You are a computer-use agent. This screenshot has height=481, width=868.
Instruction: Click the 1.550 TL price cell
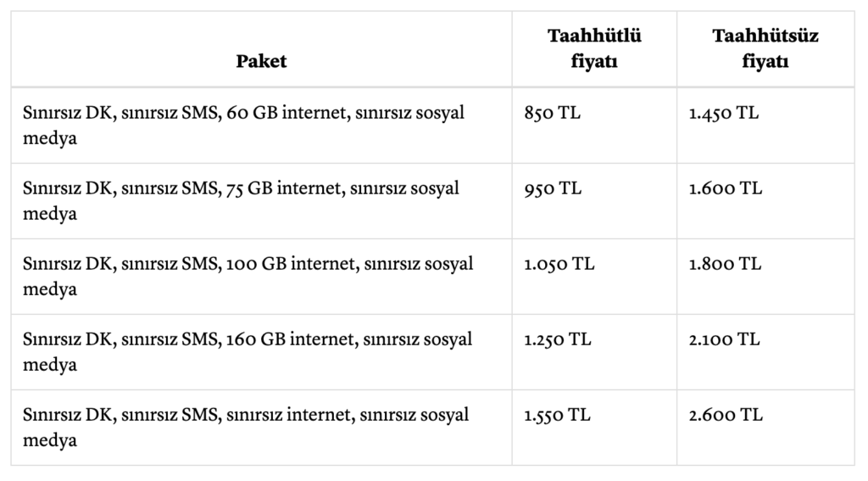point(558,415)
